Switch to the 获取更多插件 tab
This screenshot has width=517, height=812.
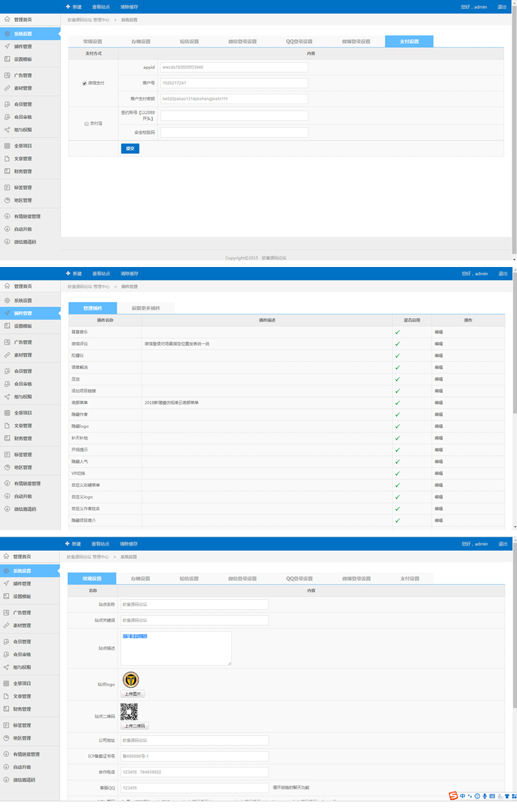click(x=145, y=308)
